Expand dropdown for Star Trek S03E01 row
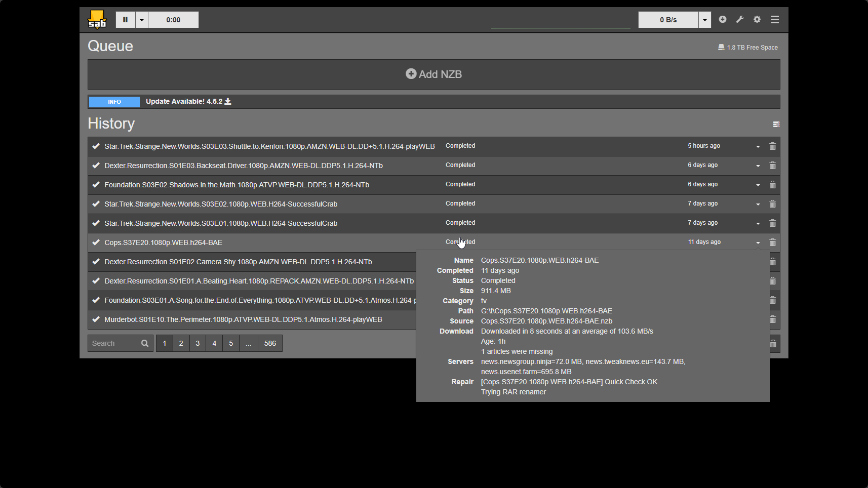The image size is (868, 488). [758, 224]
